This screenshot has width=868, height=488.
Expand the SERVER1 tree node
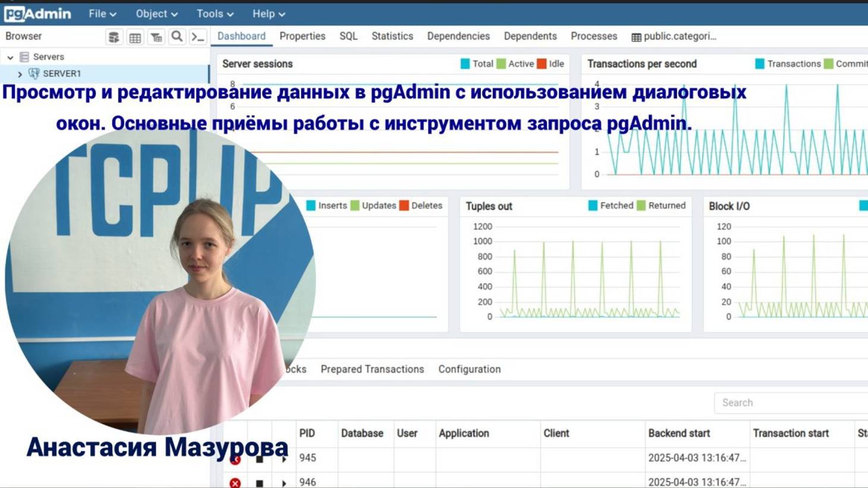pyautogui.click(x=20, y=74)
